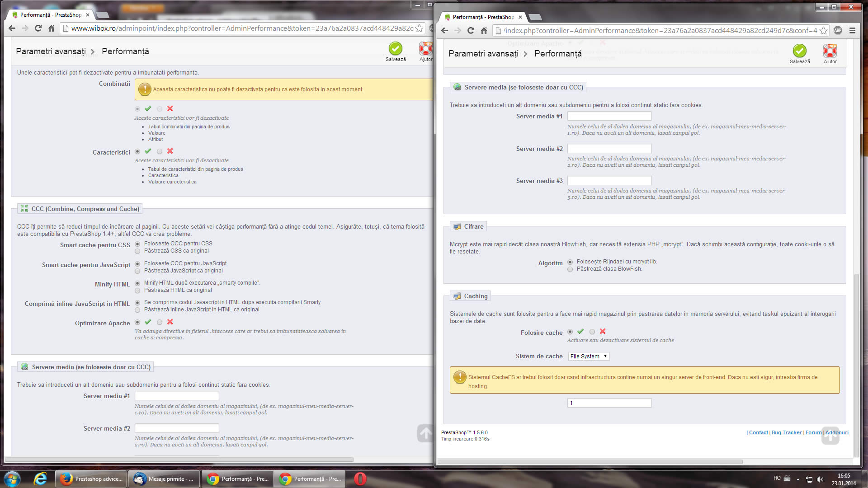Disable Optimizare Apache radio option
The image size is (868, 488).
(x=160, y=322)
